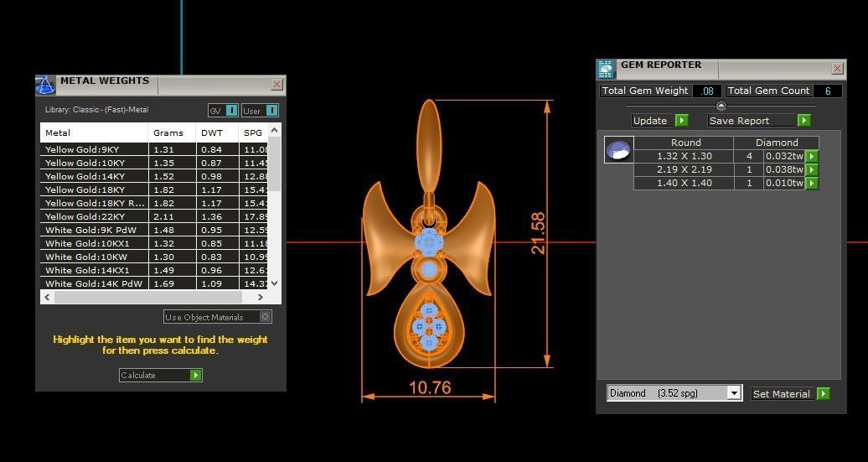Select the White Gold:14K PdW row
Viewport: 868px width, 462px height.
pos(154,283)
